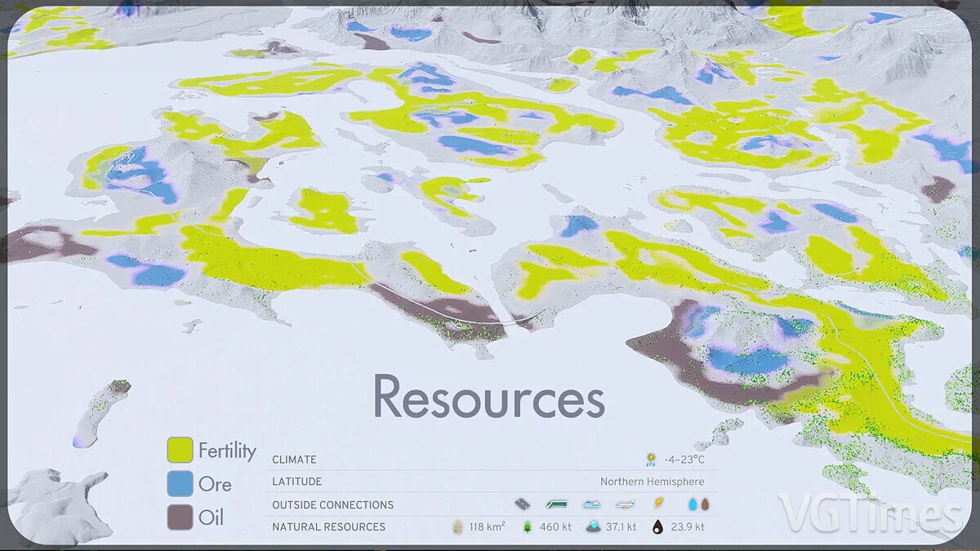Image resolution: width=980 pixels, height=551 pixels.
Task: Click the green tree forest icon
Action: 528,527
